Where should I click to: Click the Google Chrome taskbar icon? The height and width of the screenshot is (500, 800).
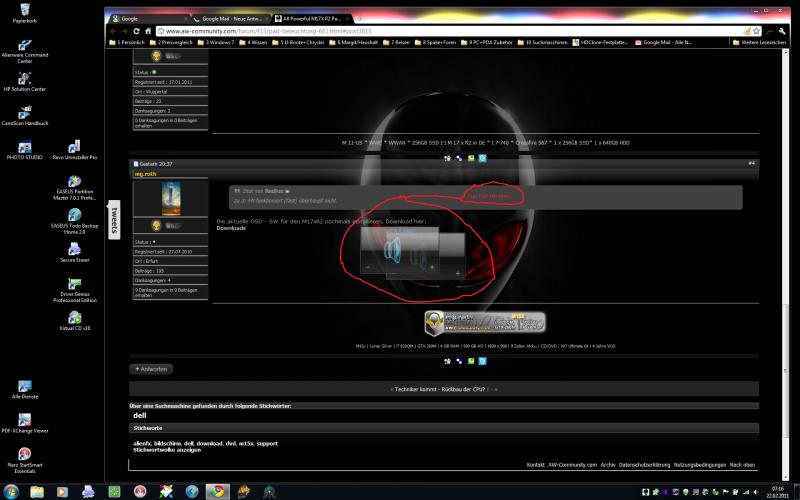pos(217,491)
